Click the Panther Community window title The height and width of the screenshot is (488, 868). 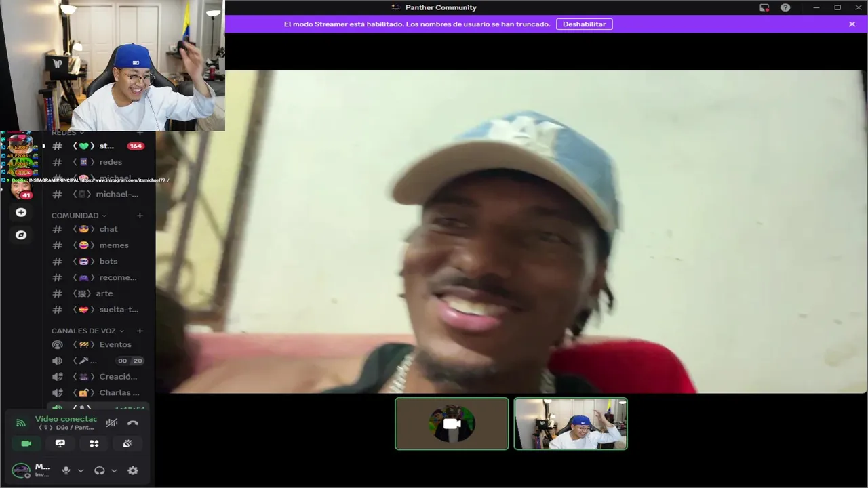point(441,7)
